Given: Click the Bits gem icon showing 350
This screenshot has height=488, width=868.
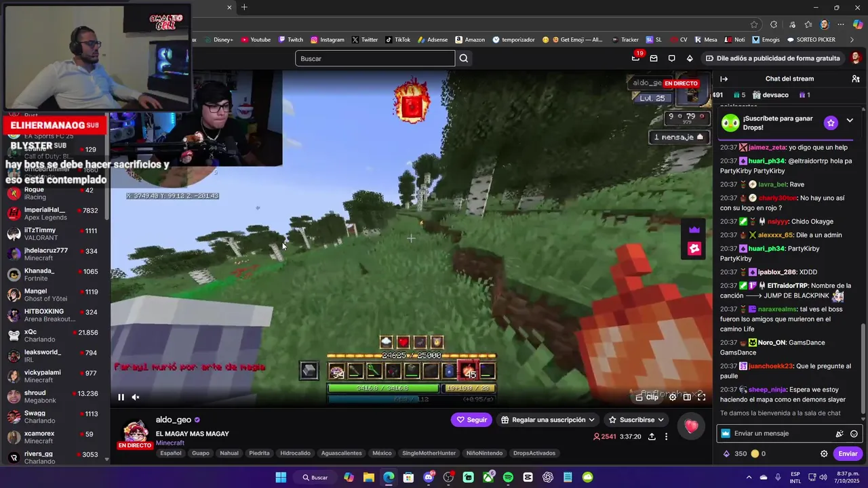Looking at the screenshot, I should click(735, 454).
